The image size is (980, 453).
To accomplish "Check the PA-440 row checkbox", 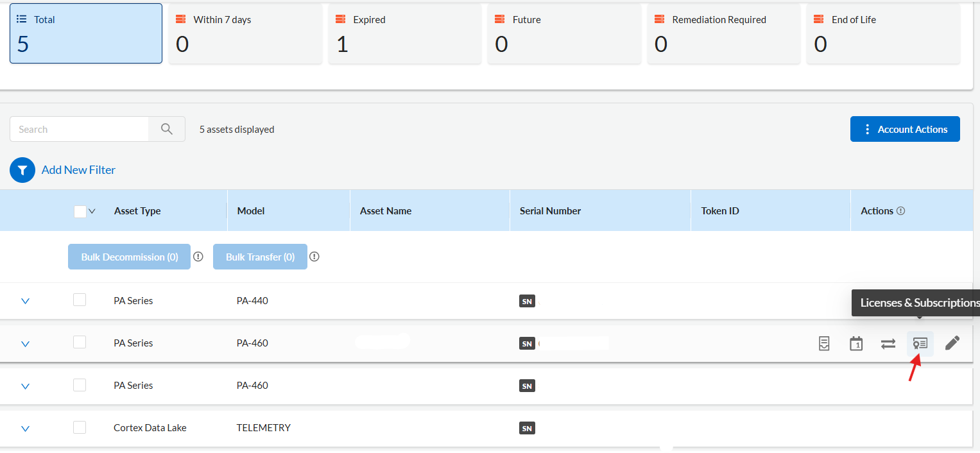I will point(80,300).
